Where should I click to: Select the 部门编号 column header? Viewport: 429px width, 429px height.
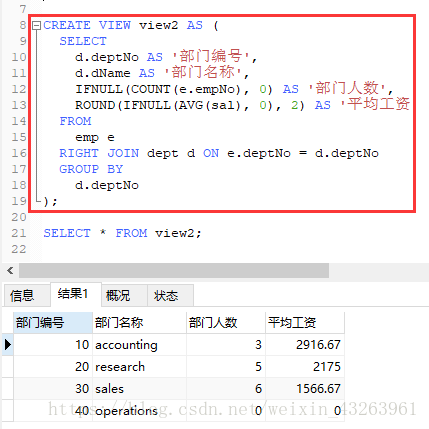pos(53,323)
